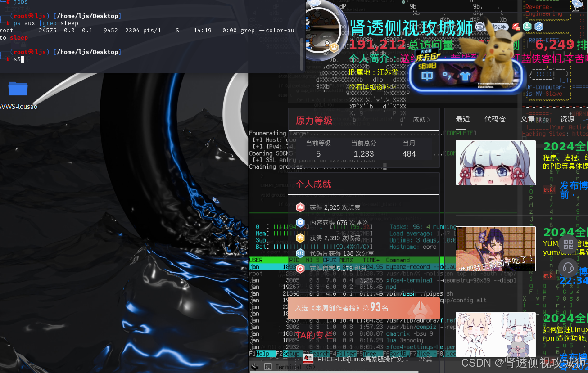Click the terminal window vertical scrollbar
This screenshot has width=588, height=373.
[302, 54]
